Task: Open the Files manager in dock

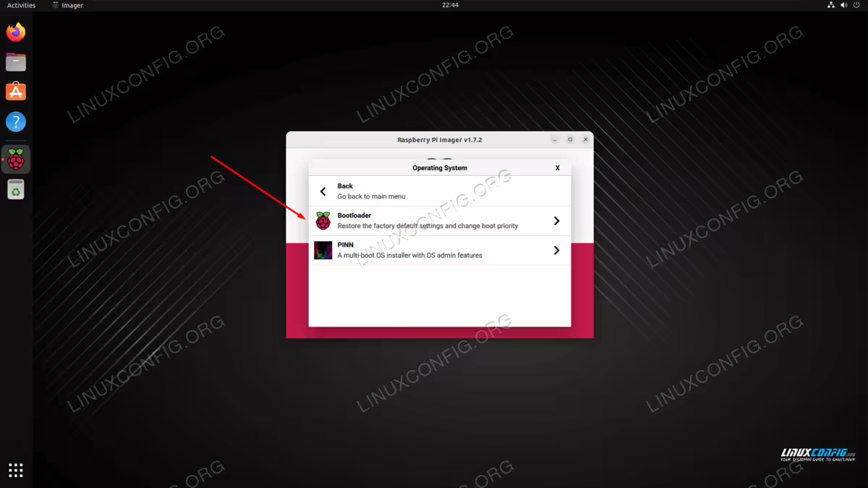Action: tap(16, 62)
